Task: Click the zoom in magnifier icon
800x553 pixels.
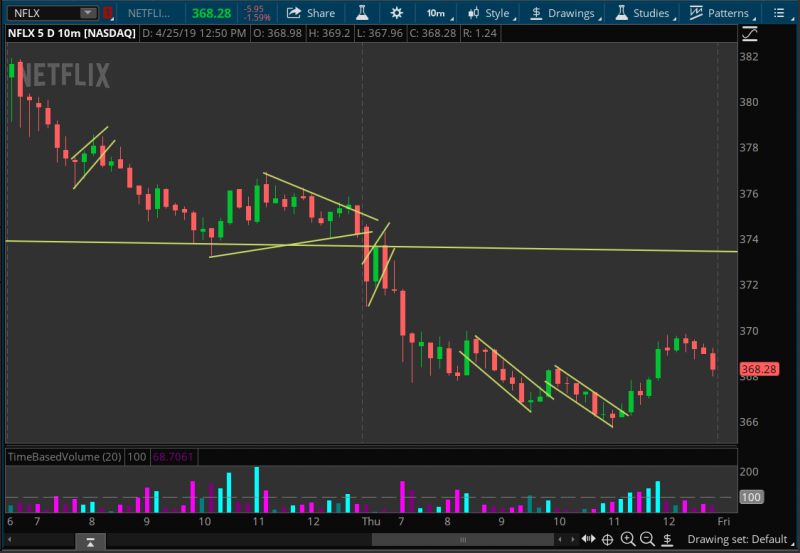Action: [628, 540]
